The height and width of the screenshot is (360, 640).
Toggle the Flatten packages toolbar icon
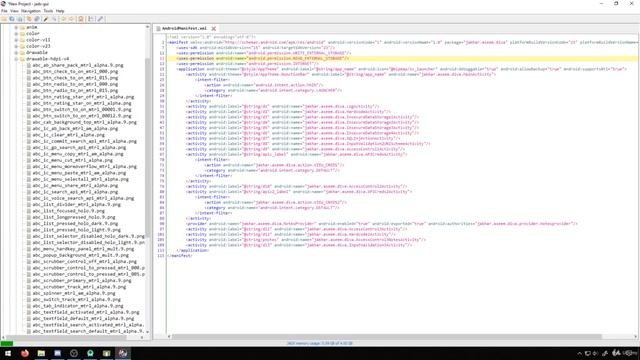[x=37, y=19]
